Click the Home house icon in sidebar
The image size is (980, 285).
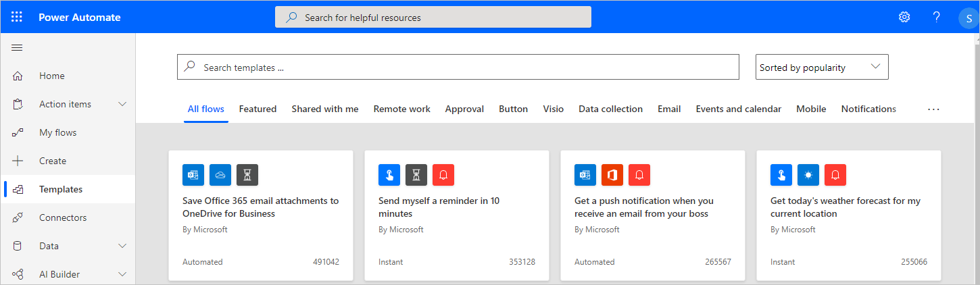[x=18, y=76]
